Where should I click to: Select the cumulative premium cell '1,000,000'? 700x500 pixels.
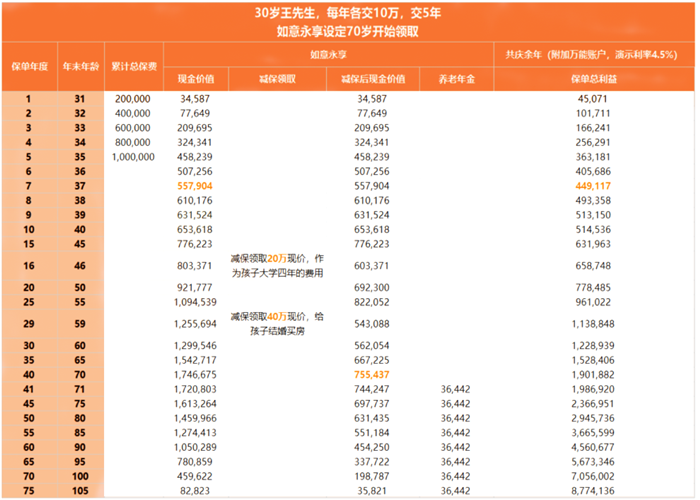coord(133,157)
